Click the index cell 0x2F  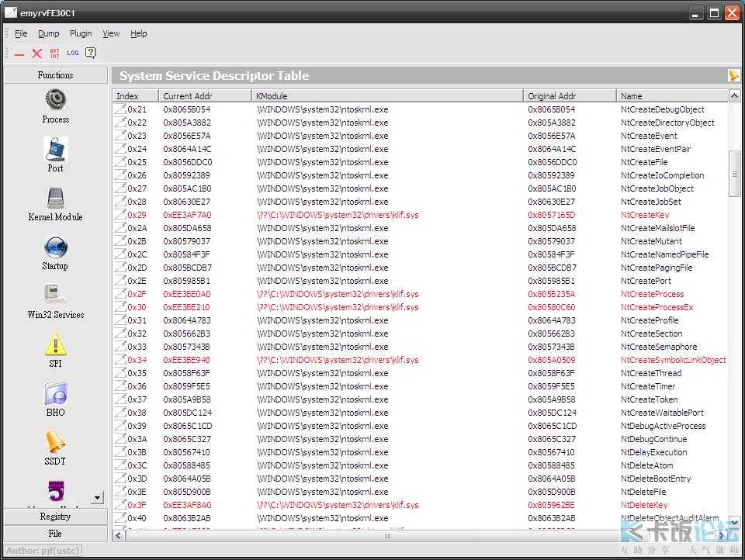137,294
